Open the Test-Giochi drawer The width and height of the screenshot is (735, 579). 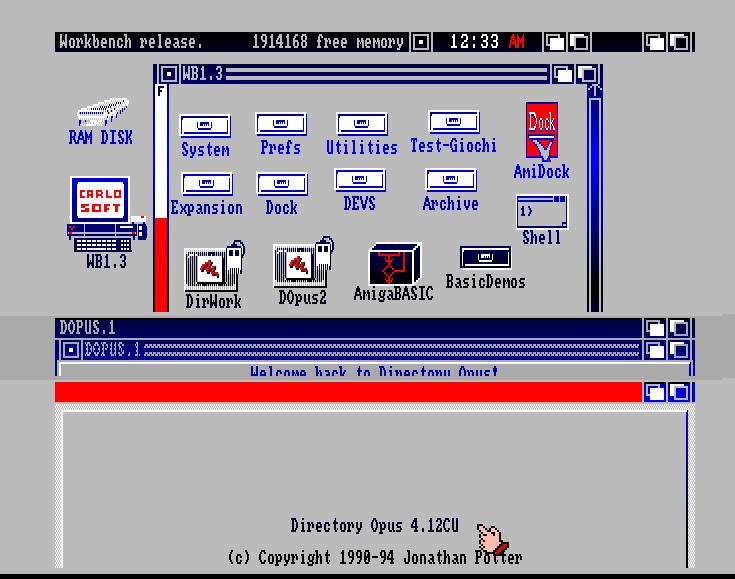click(453, 123)
